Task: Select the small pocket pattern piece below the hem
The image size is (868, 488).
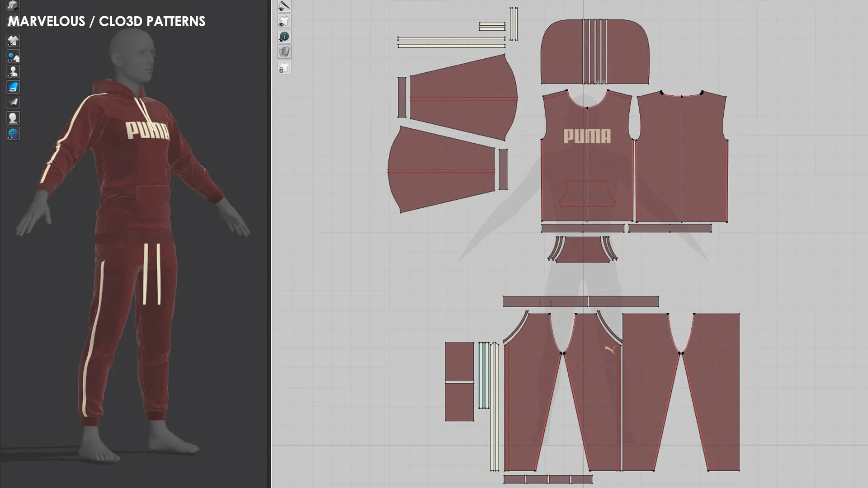Action: tap(582, 250)
